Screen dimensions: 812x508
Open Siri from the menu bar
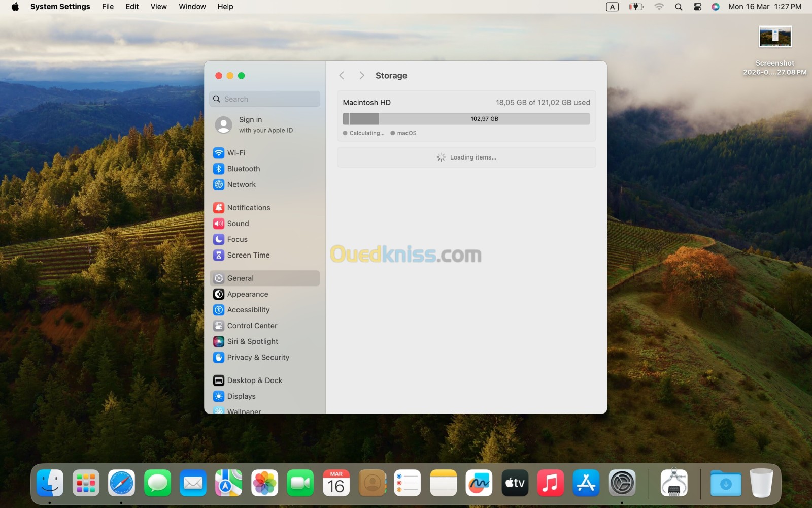[716, 7]
